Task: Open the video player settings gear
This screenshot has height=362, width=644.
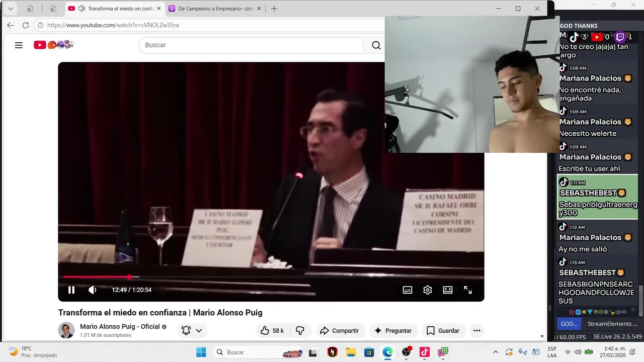Action: [428, 290]
